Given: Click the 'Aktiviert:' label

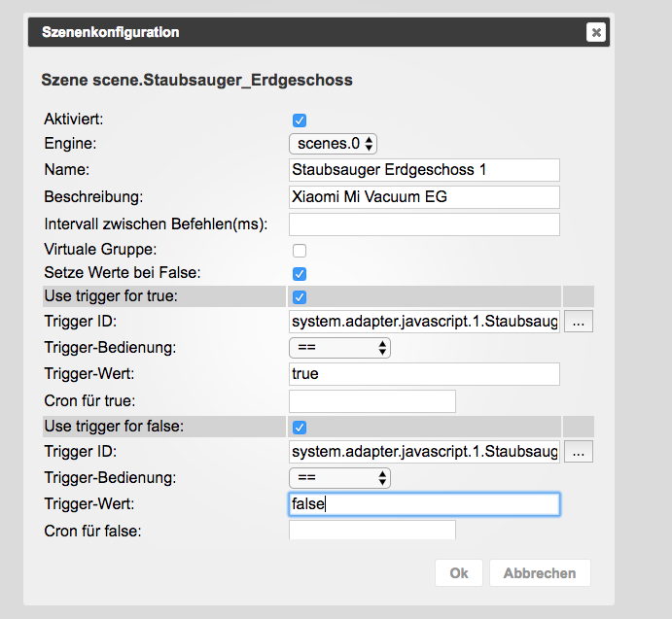Looking at the screenshot, I should click(74, 120).
